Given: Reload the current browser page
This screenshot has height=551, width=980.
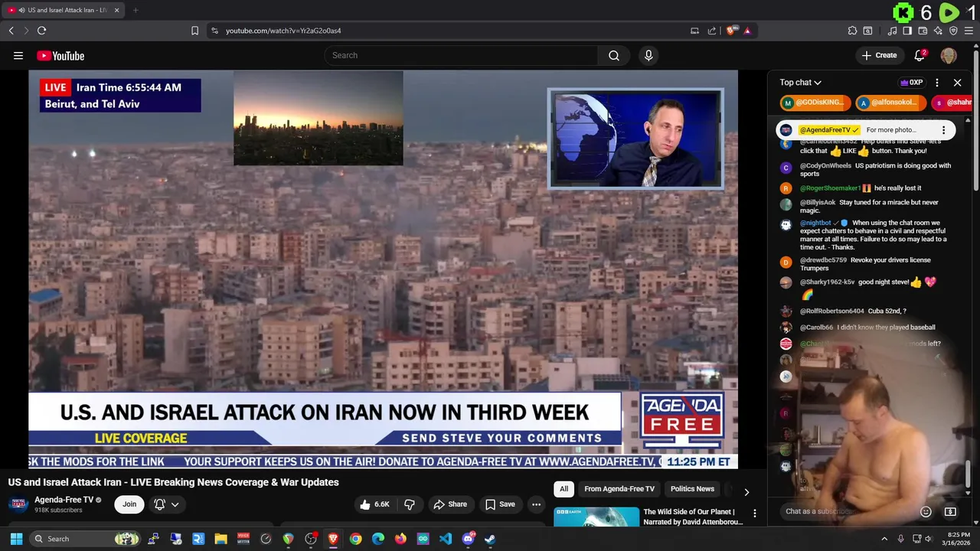Looking at the screenshot, I should pos(41,31).
